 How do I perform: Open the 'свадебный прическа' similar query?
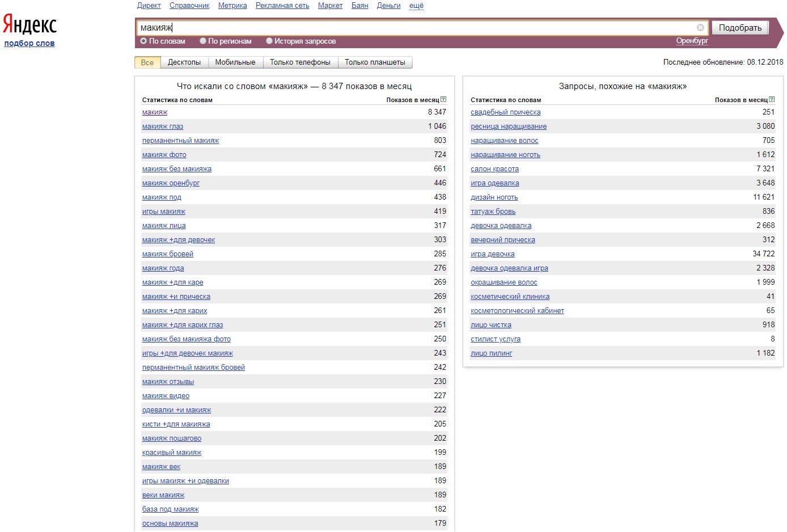tap(505, 112)
